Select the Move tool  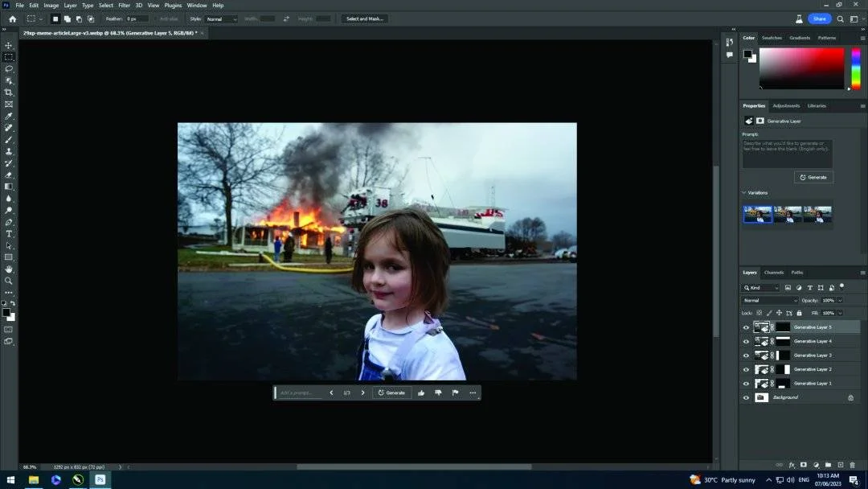pos(9,45)
